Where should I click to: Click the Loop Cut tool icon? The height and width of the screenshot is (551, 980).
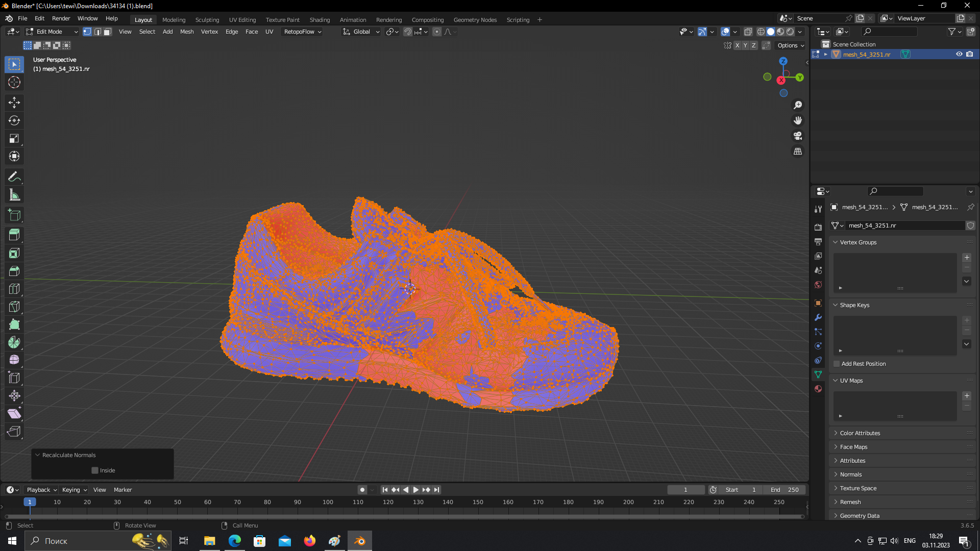[x=14, y=289]
